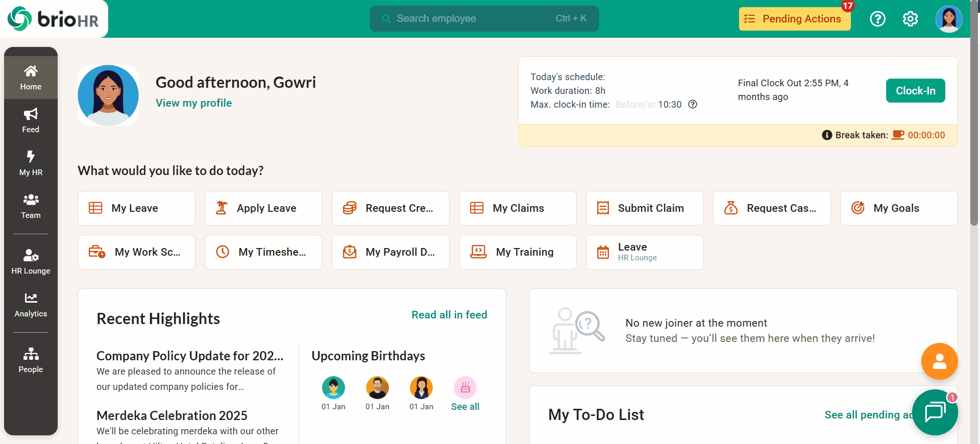Click the chat bubble icon
Viewport: 980px width, 444px height.
coord(935,412)
